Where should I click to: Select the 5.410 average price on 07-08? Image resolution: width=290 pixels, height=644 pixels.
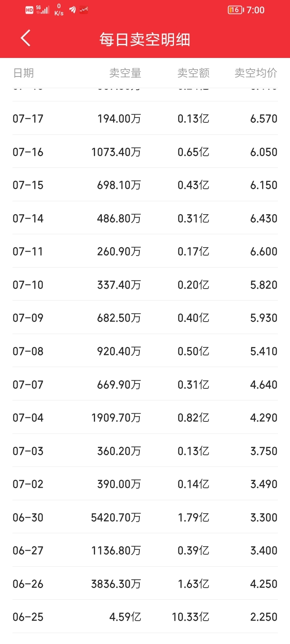[x=263, y=351]
